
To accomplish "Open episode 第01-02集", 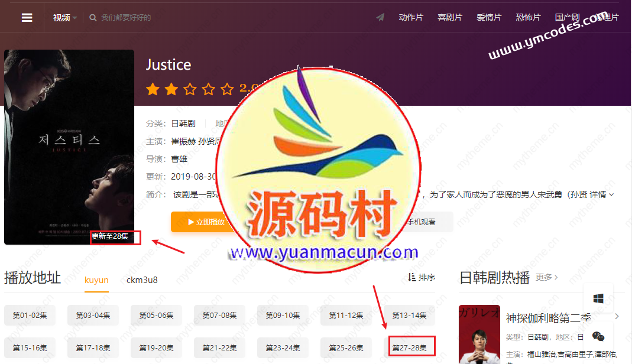I will coord(30,316).
